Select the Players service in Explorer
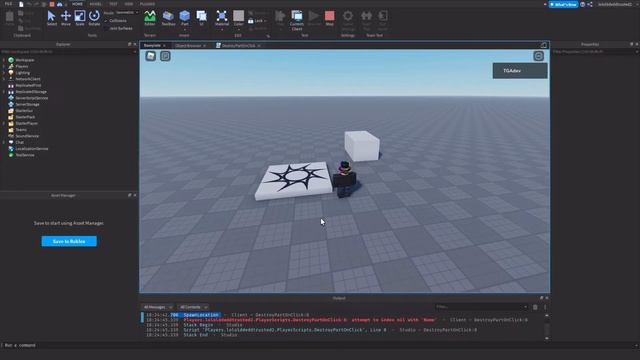Screen dimensions: 640x360 tap(22, 66)
